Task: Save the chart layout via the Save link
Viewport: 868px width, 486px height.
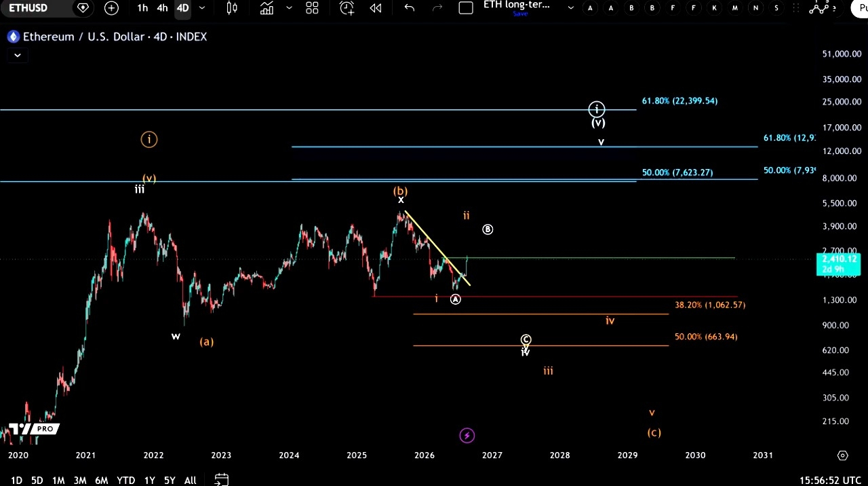Action: (520, 14)
